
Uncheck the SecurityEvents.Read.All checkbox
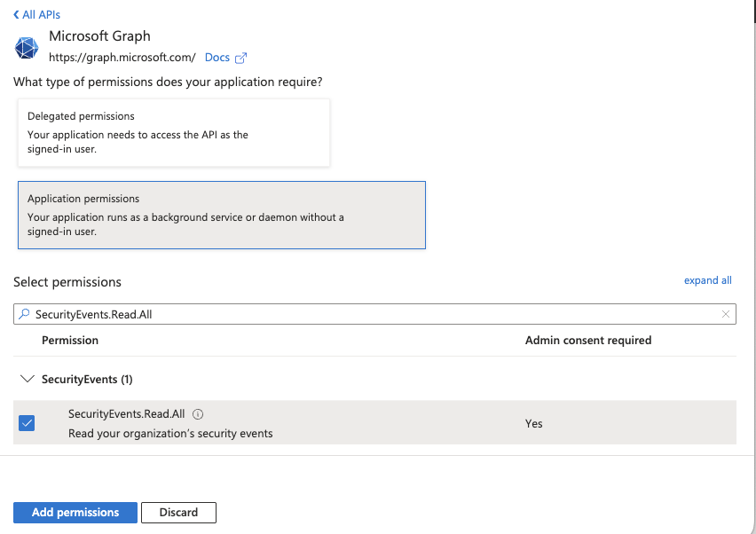[x=27, y=423]
